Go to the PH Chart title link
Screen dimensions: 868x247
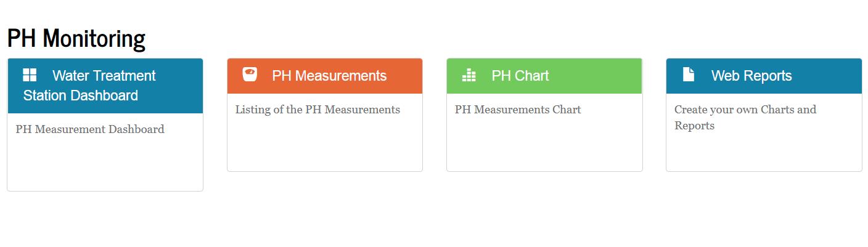[x=520, y=76]
